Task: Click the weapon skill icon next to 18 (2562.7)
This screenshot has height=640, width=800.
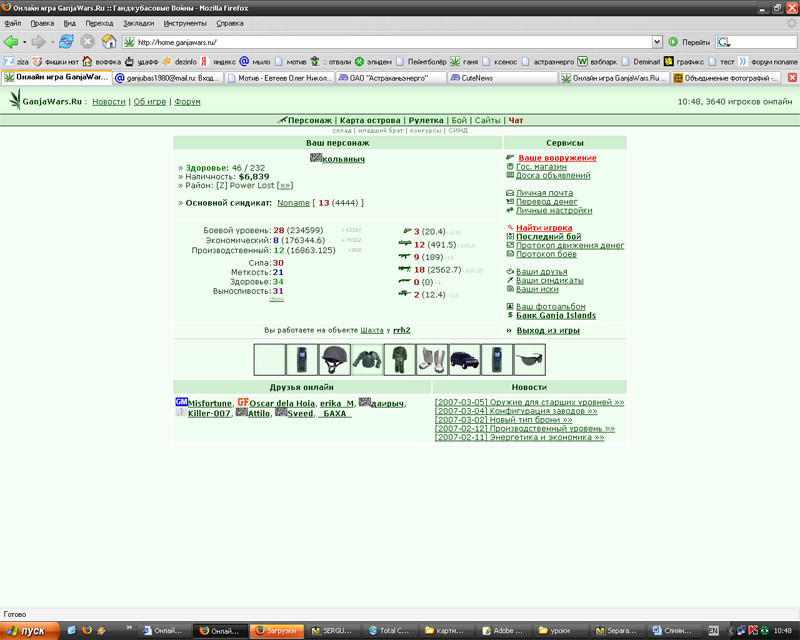Action: point(405,268)
